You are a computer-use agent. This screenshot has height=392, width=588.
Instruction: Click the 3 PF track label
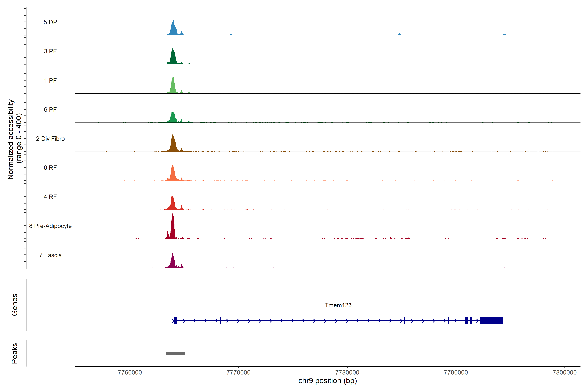point(50,51)
